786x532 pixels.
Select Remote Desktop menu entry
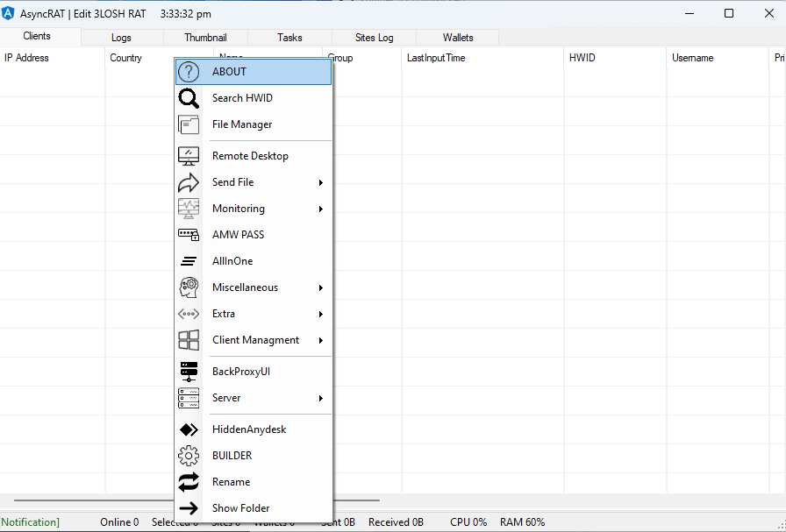[x=254, y=156]
